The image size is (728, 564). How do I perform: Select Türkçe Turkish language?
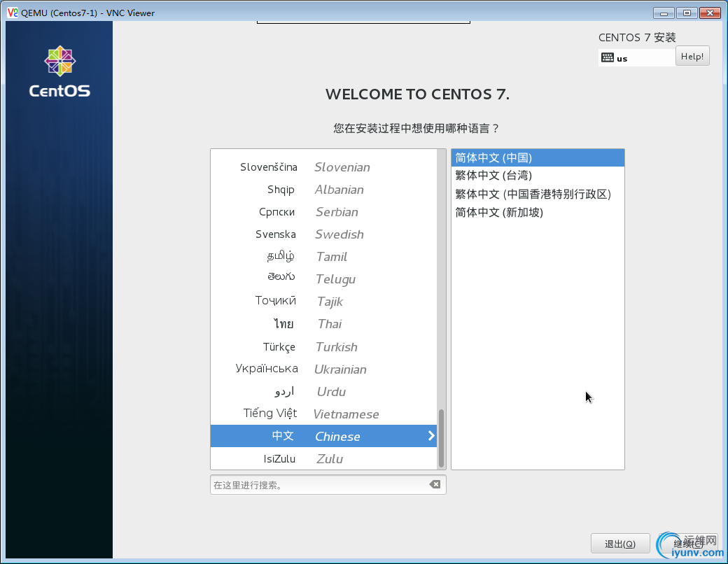click(x=323, y=347)
